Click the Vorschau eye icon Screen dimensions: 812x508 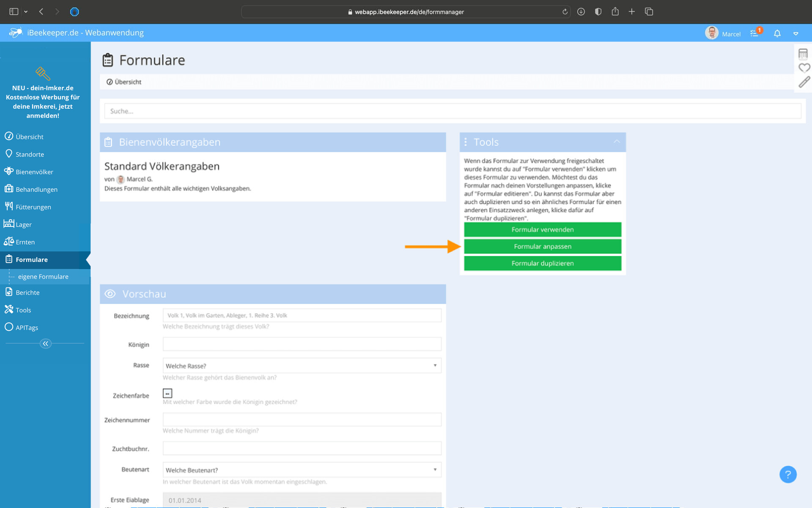(x=110, y=294)
